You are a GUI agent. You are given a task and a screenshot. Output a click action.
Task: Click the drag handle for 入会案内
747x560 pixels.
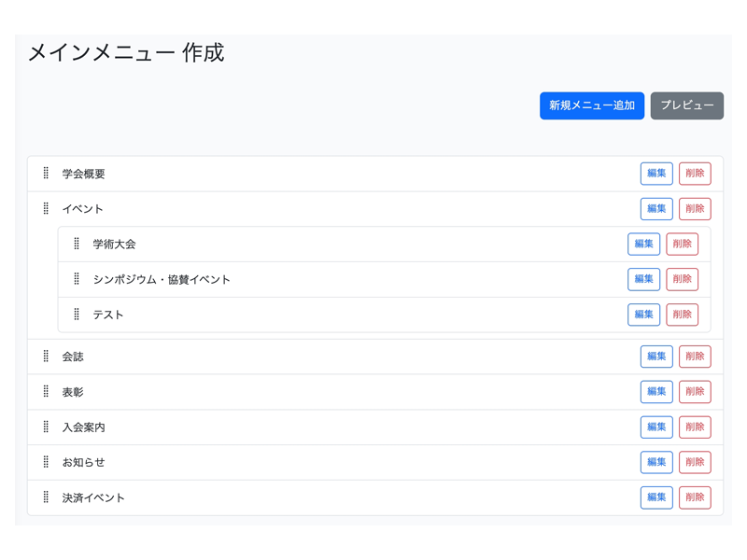[x=46, y=427]
